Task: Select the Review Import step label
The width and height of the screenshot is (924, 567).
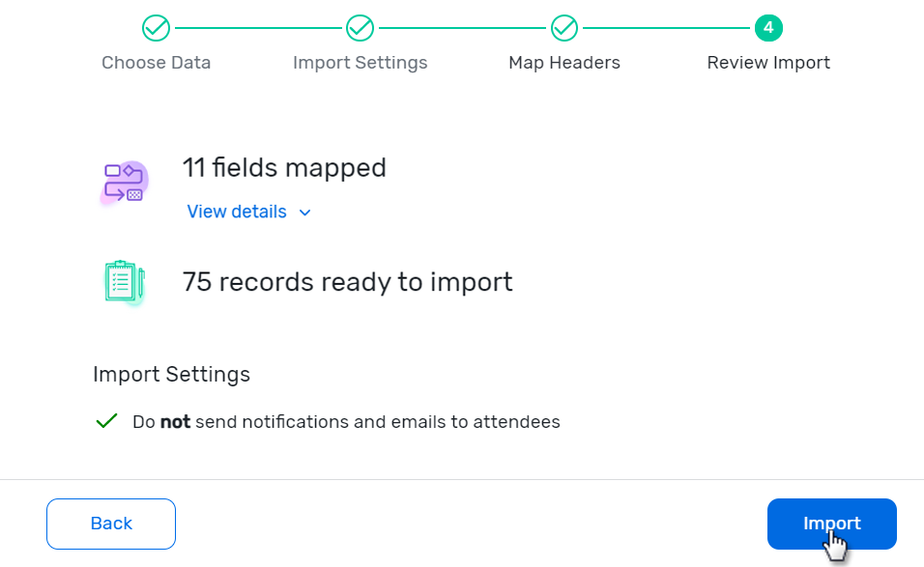Action: coord(768,63)
